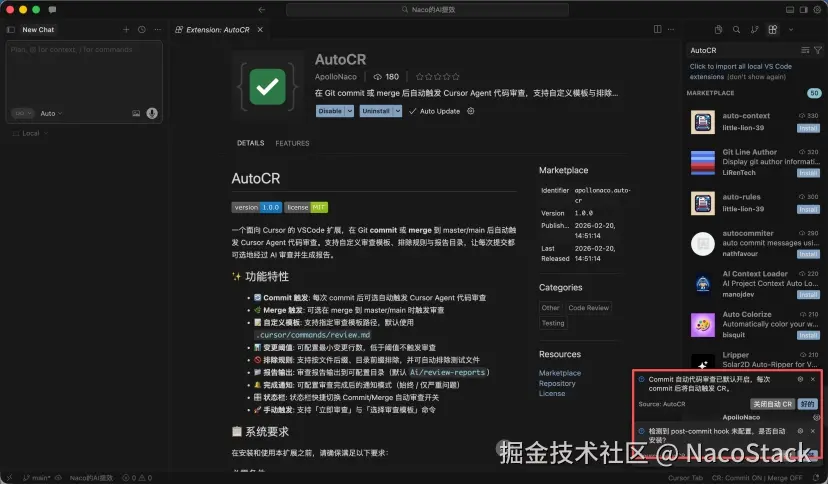
Task: Install the auto-context extension
Action: tap(808, 128)
